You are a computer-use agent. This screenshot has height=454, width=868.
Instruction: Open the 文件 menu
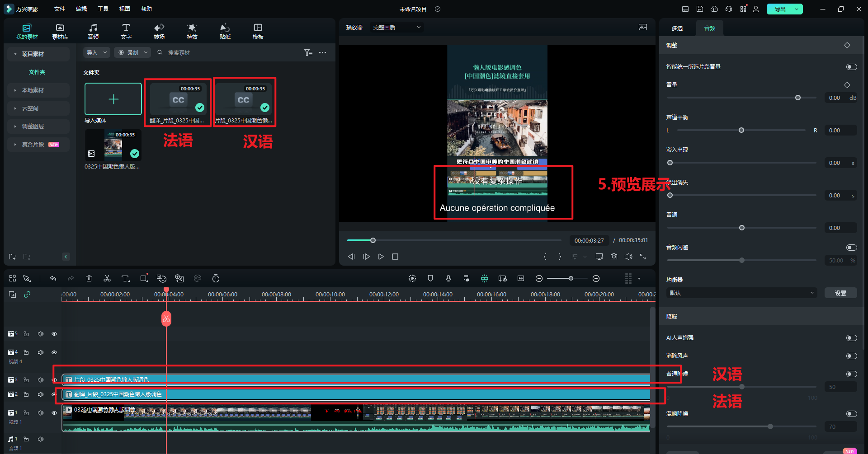click(x=60, y=9)
